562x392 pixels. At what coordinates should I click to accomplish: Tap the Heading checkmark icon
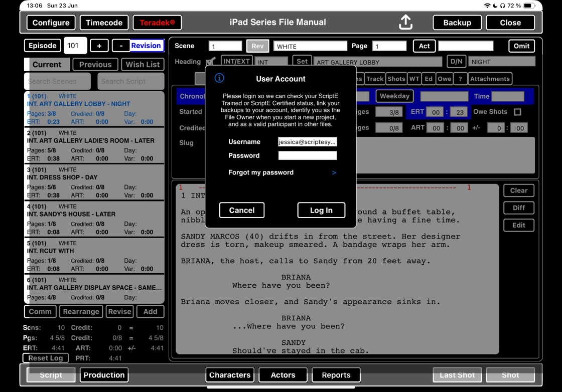point(211,62)
